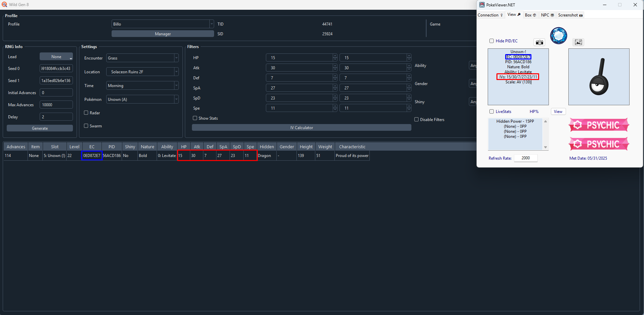Click the Unown sprite image
Screen dimensions: 644x315
coord(599,77)
